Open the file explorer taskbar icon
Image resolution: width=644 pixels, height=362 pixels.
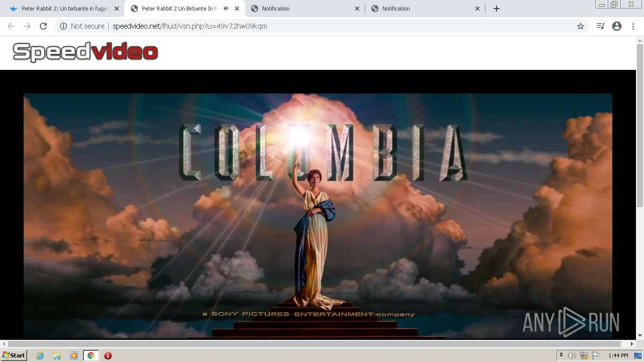[57, 355]
